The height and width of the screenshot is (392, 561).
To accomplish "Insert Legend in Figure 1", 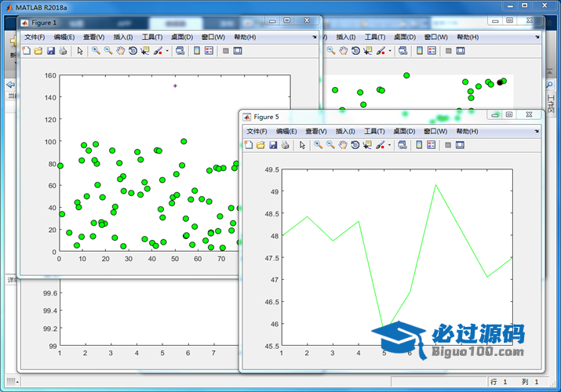I will coord(209,51).
